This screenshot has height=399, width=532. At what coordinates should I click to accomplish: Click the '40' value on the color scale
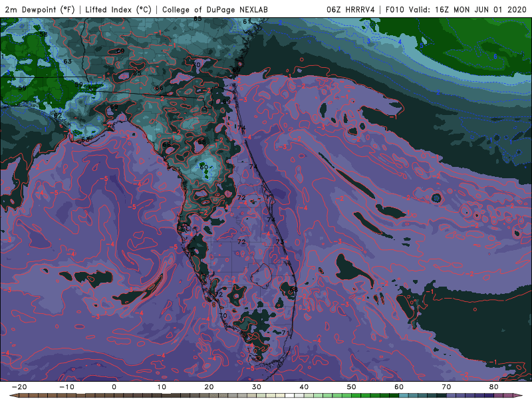click(x=304, y=387)
